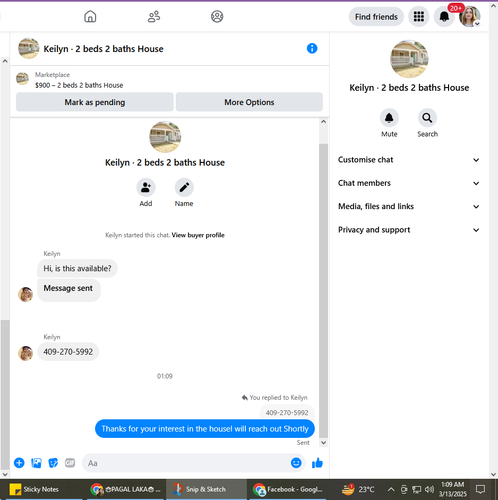Screen dimensions: 498x500
Task: Choose a GIF icon in composer
Action: tap(70, 463)
